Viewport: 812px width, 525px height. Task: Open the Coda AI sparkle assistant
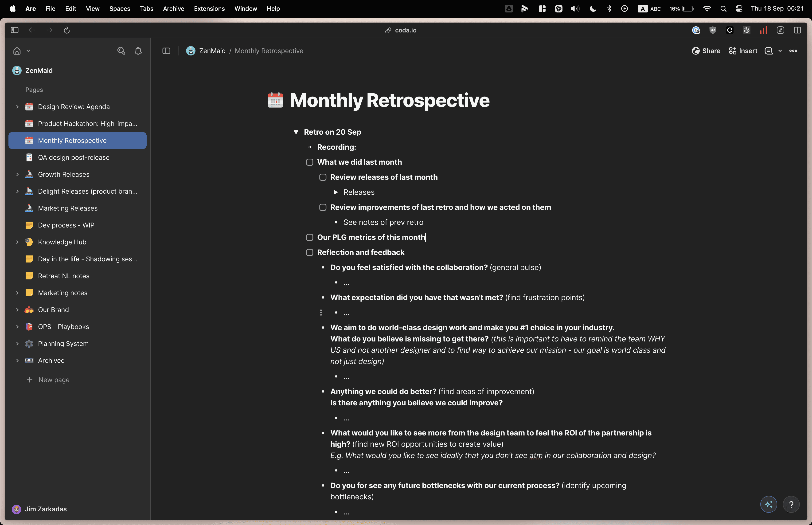768,504
